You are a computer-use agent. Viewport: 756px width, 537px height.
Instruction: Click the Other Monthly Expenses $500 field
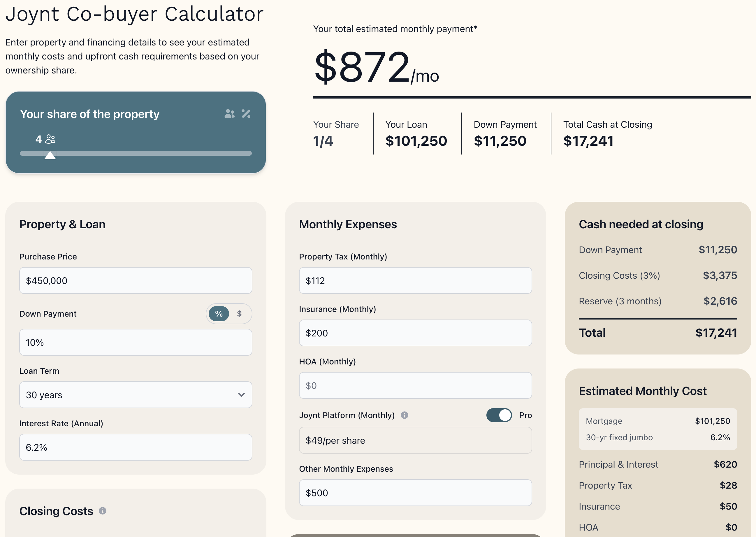pyautogui.click(x=416, y=493)
